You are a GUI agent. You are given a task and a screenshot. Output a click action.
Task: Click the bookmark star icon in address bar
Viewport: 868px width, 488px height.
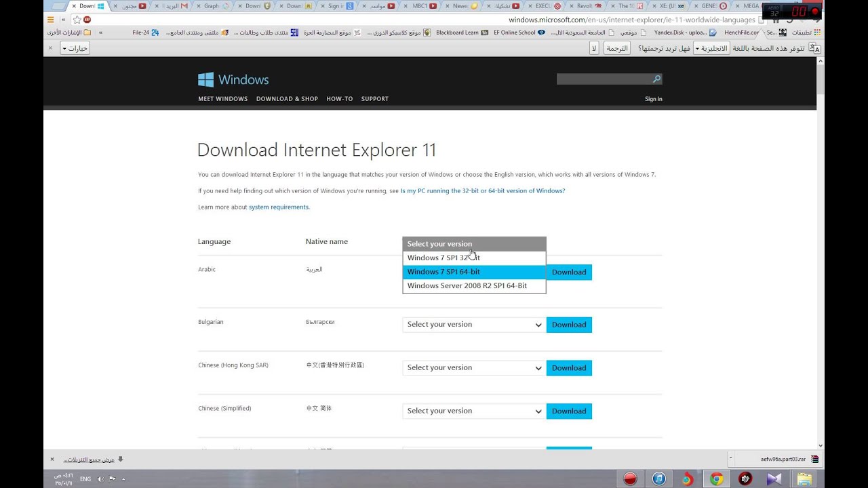(77, 20)
